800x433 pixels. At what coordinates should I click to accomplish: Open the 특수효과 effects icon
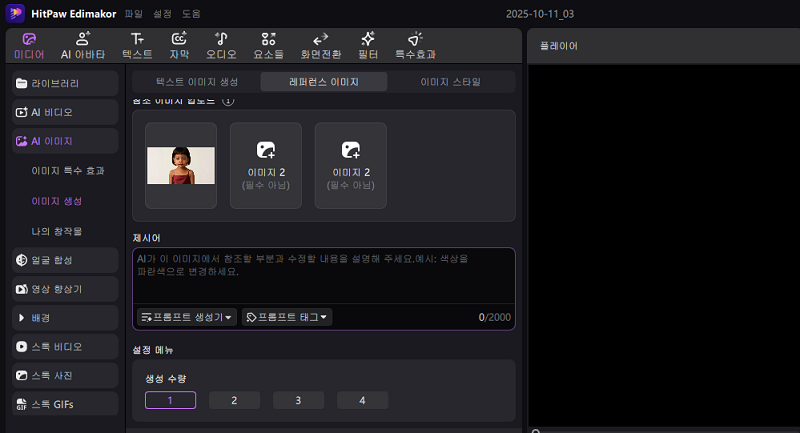[415, 45]
